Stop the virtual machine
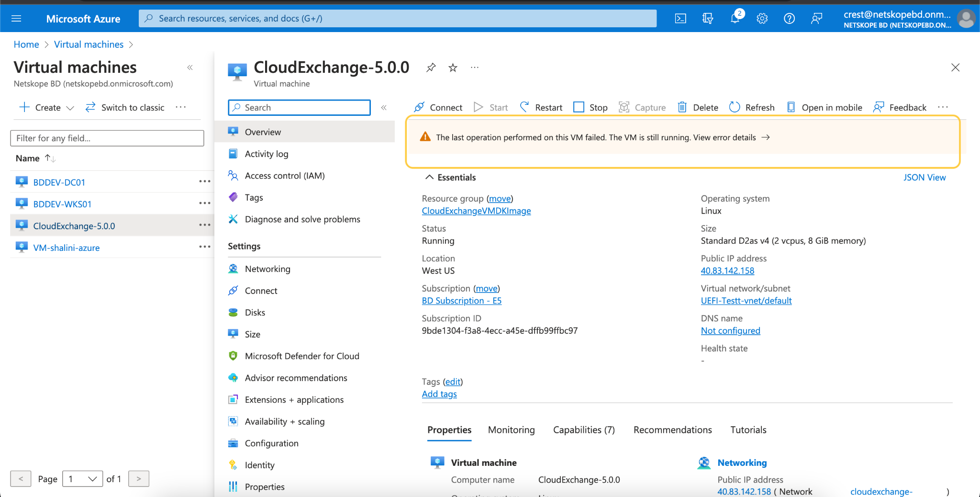Image resolution: width=980 pixels, height=497 pixels. pyautogui.click(x=590, y=107)
